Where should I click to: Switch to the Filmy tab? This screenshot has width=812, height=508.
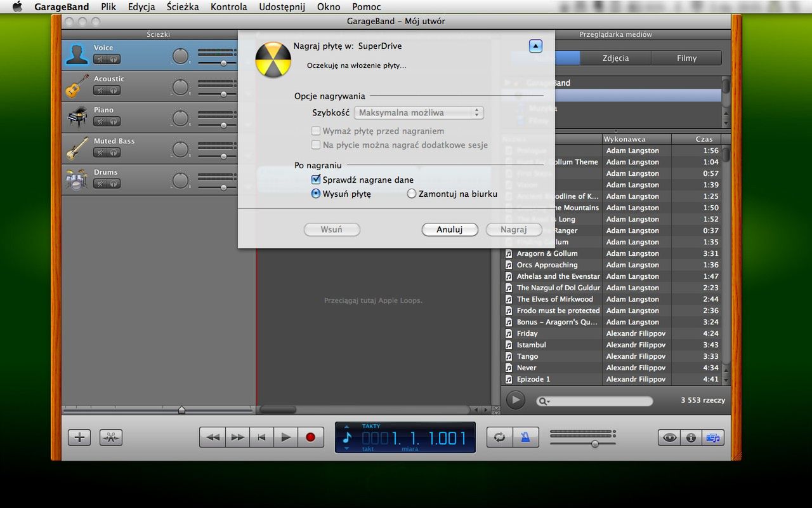point(686,58)
